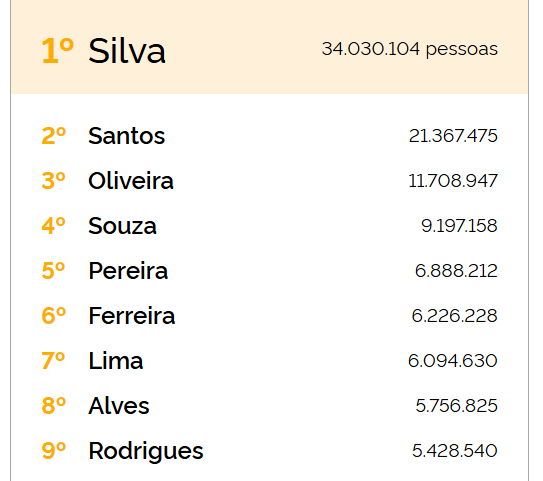This screenshot has width=543, height=481.
Task: Click Lima value 6.094.630
Action: pyautogui.click(x=453, y=360)
